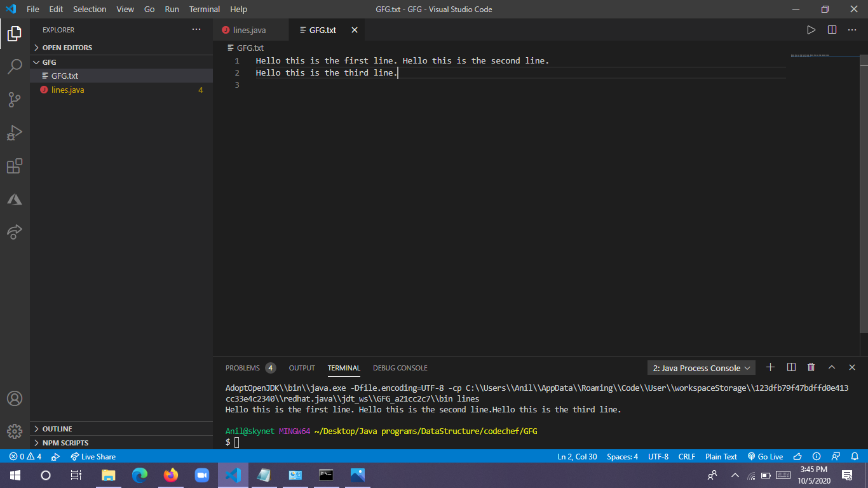
Task: Click the terminal prompt input line
Action: [x=236, y=442]
